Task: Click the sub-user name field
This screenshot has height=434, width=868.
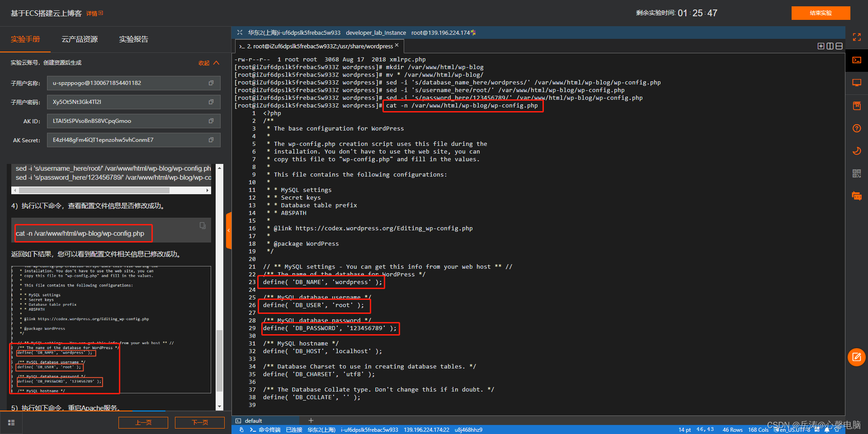Action: tap(134, 83)
